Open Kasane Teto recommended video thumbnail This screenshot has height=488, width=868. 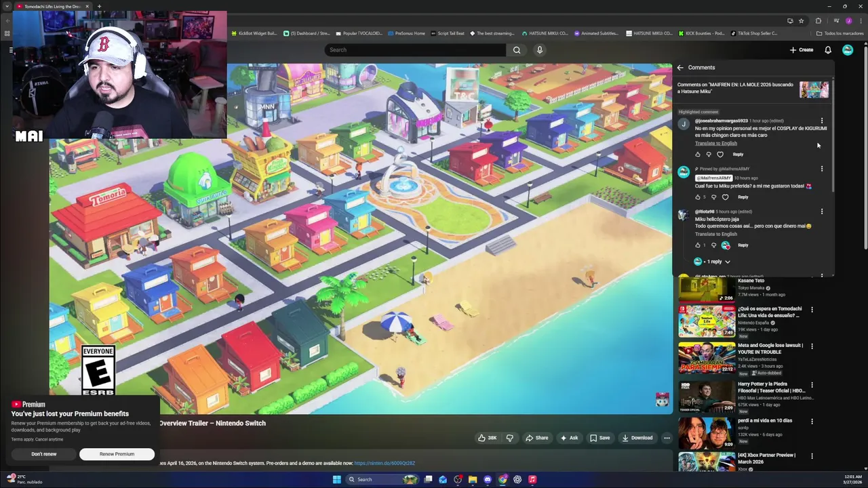pos(707,289)
